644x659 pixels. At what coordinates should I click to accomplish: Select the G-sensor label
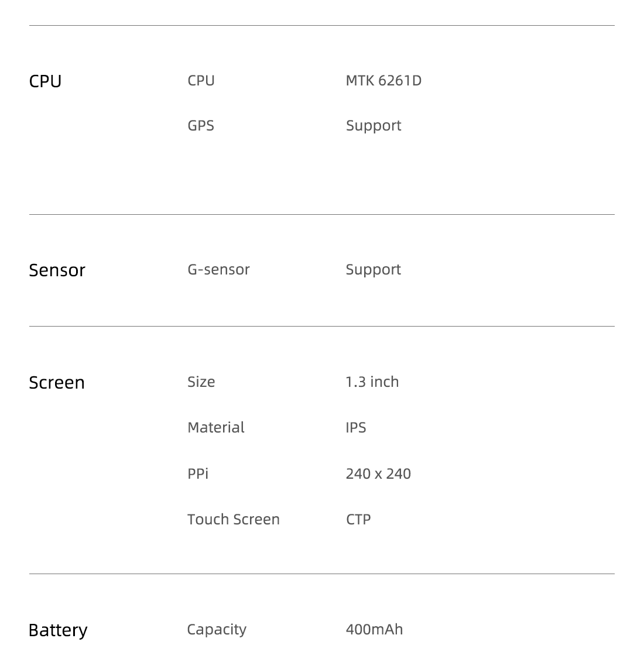[218, 269]
